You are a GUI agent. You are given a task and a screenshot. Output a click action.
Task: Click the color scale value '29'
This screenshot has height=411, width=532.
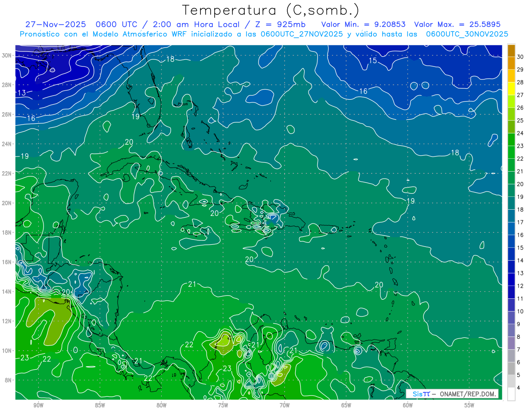(x=520, y=70)
